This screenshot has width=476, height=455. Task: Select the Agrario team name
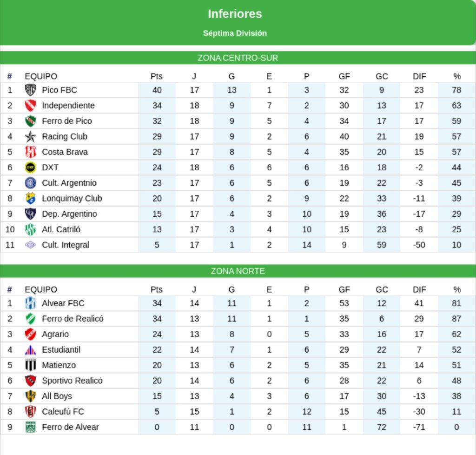point(55,334)
